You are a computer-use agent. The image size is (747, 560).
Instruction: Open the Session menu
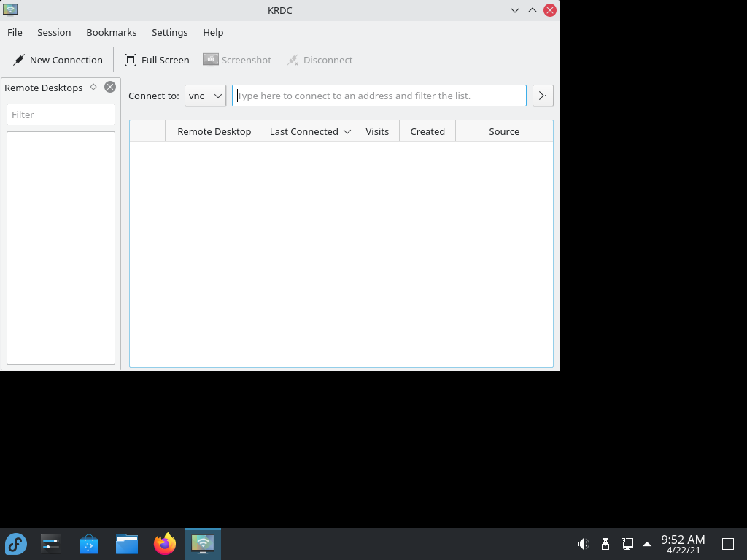click(54, 32)
